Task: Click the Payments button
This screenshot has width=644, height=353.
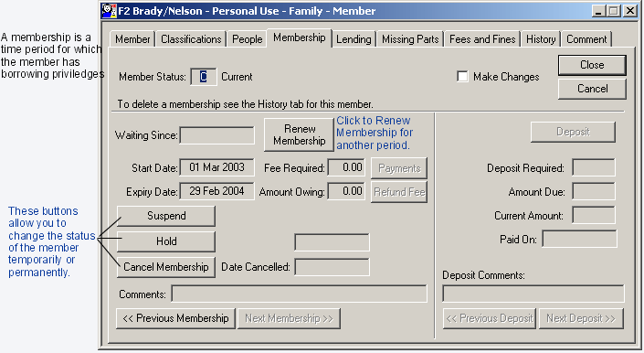Action: tap(399, 168)
